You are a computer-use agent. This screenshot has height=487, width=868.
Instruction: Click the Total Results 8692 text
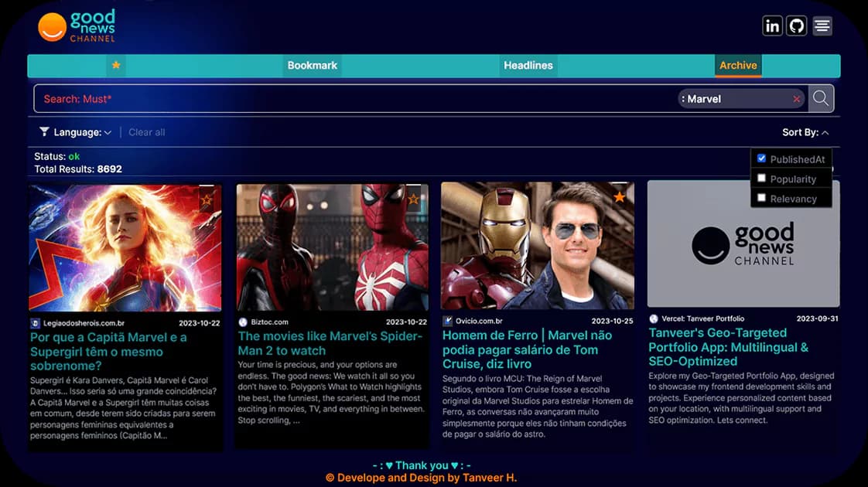pyautogui.click(x=78, y=169)
